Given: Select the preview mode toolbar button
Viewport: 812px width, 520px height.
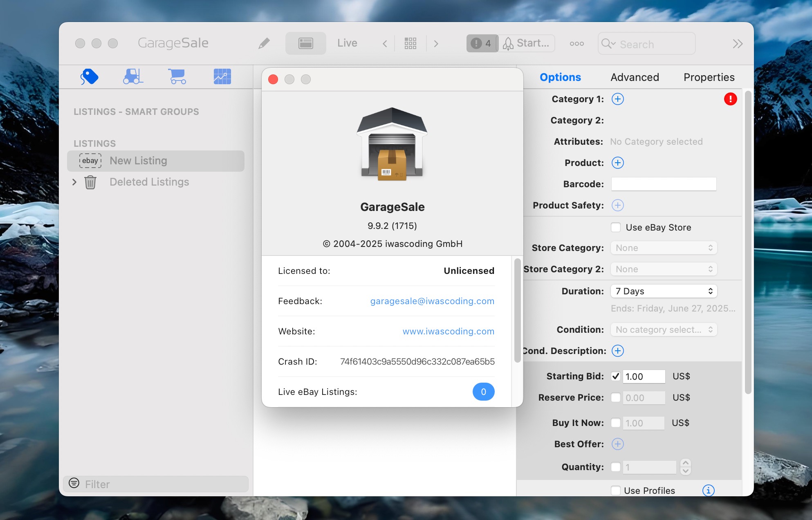Looking at the screenshot, I should 306,43.
